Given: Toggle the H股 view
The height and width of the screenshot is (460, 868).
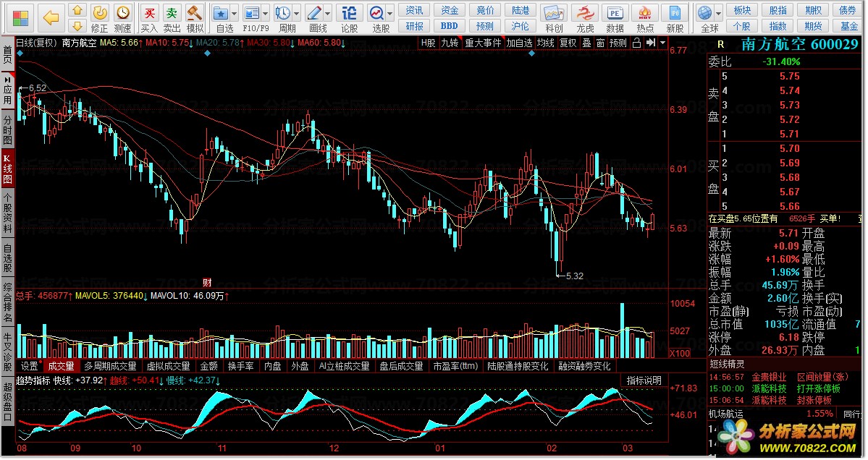Looking at the screenshot, I should (428, 43).
